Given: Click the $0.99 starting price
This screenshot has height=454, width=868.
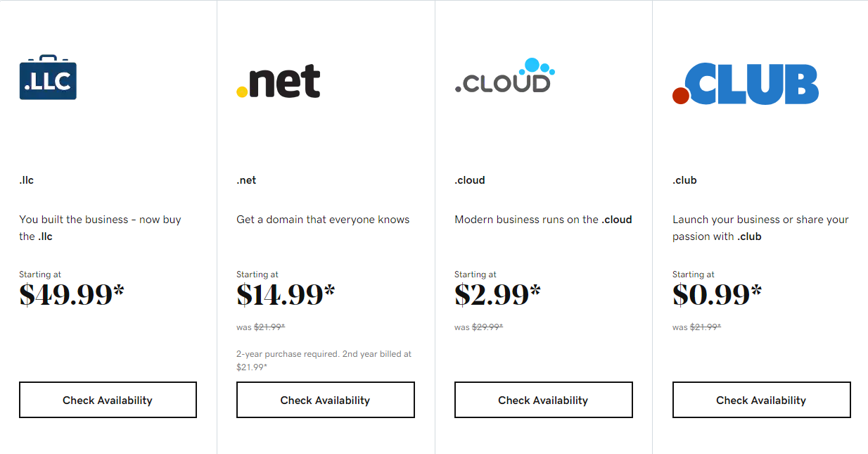Looking at the screenshot, I should click(717, 294).
